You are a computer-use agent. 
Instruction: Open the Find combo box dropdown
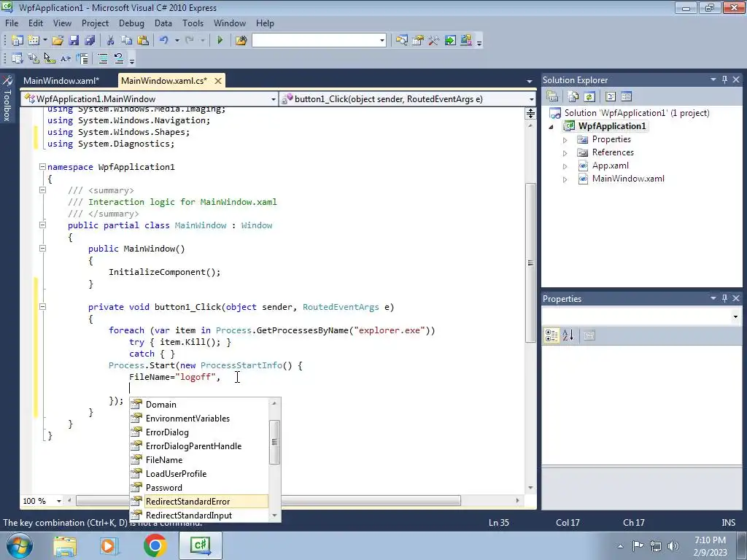[x=382, y=41]
